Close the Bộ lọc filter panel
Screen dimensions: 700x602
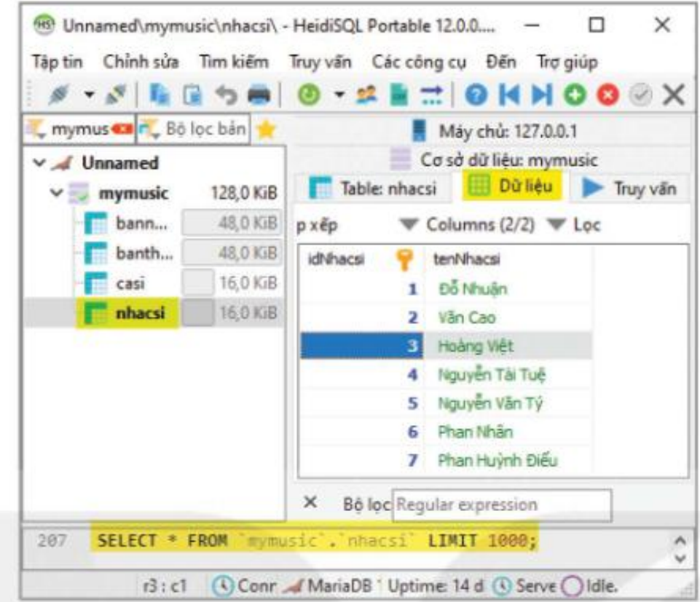310,503
